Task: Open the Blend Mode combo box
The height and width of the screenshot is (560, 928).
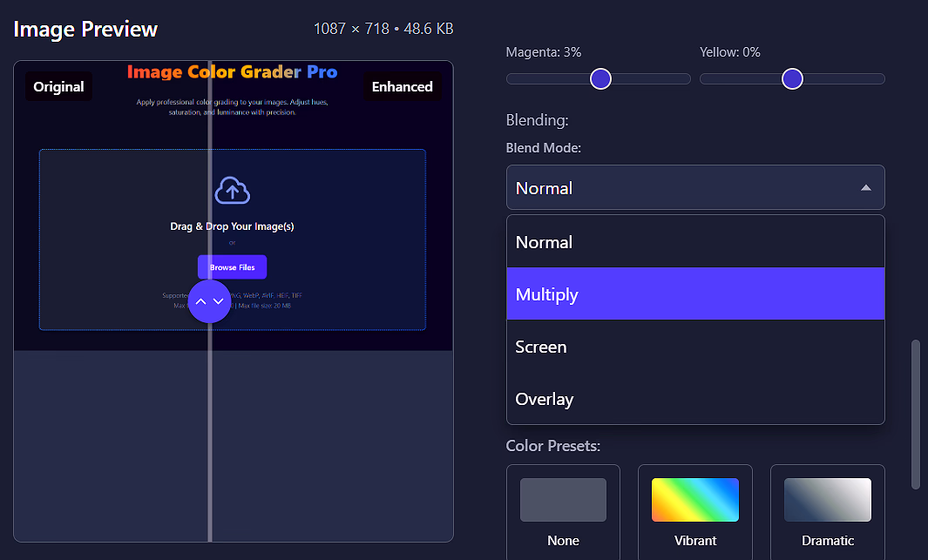Action: 694,186
